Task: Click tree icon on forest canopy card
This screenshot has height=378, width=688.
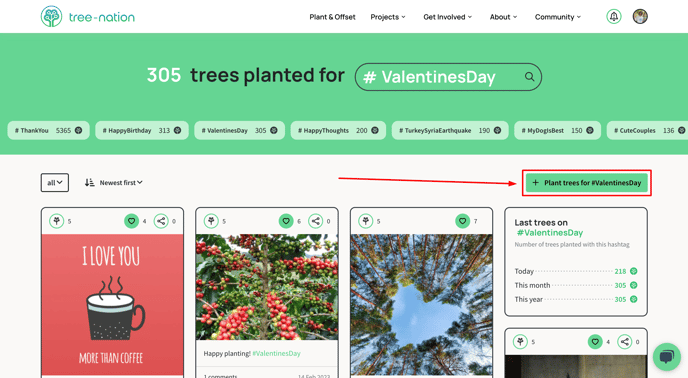Action: (x=366, y=221)
